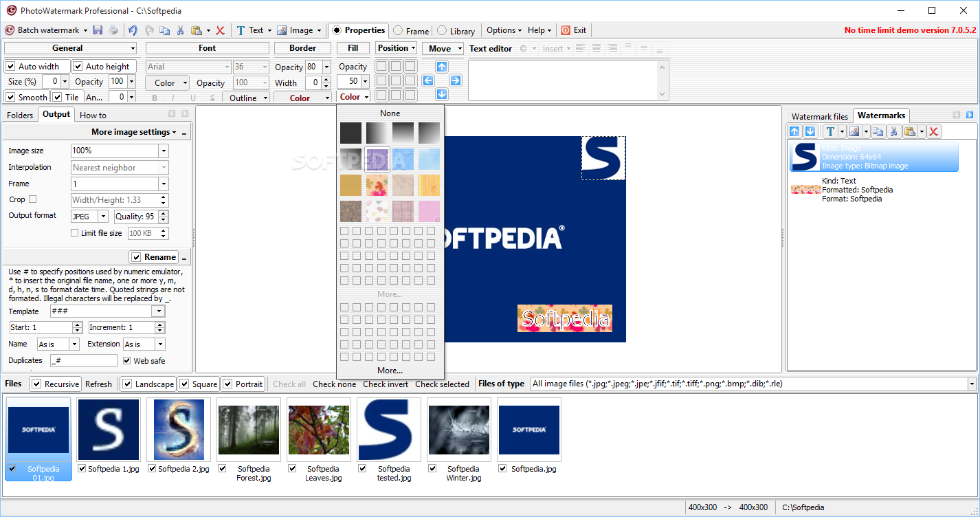Screen dimensions: 980x517
Task: Select the pink fill texture swatch
Action: click(x=429, y=211)
